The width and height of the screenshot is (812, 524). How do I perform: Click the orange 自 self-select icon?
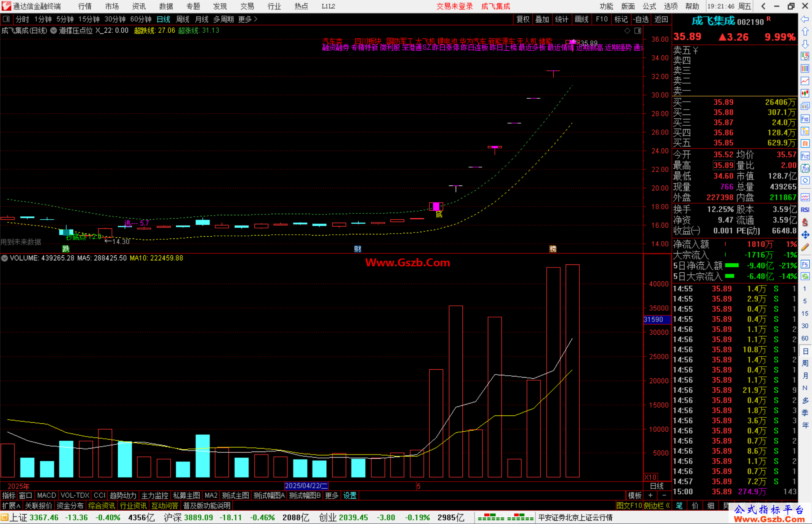tap(805, 143)
